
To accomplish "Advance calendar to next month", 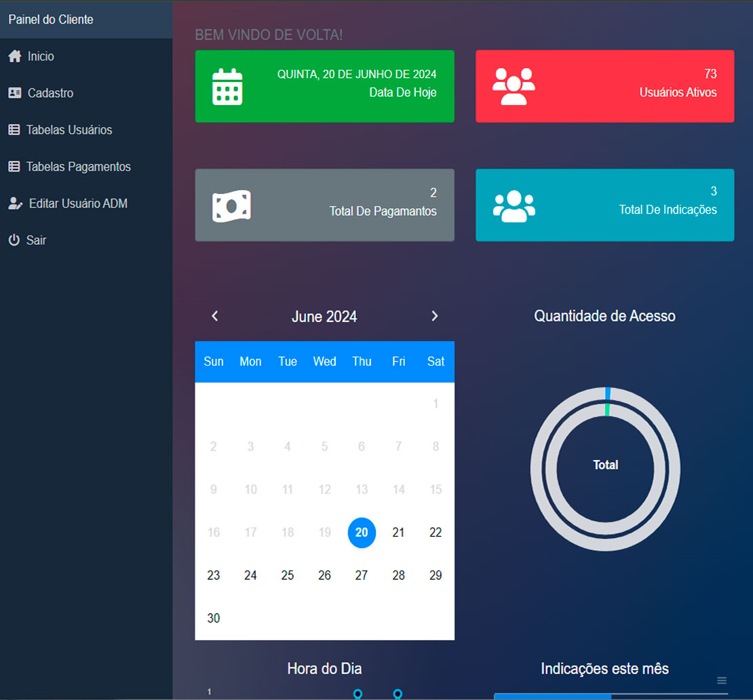I will point(435,316).
